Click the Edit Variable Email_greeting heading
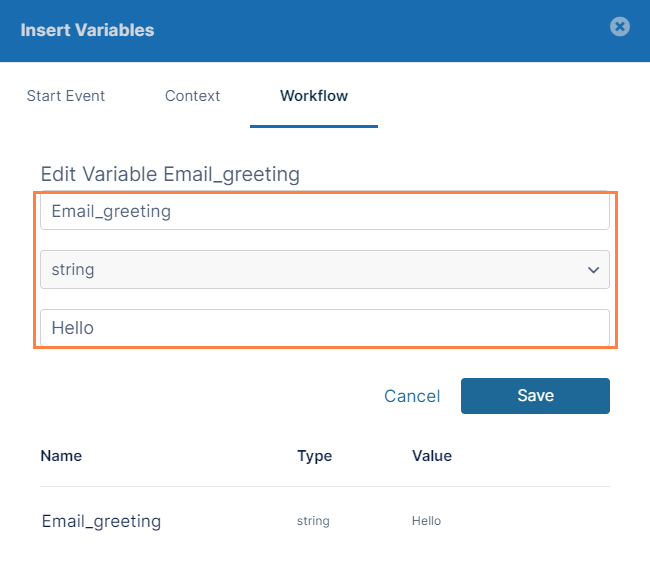The width and height of the screenshot is (650, 563). [x=170, y=174]
